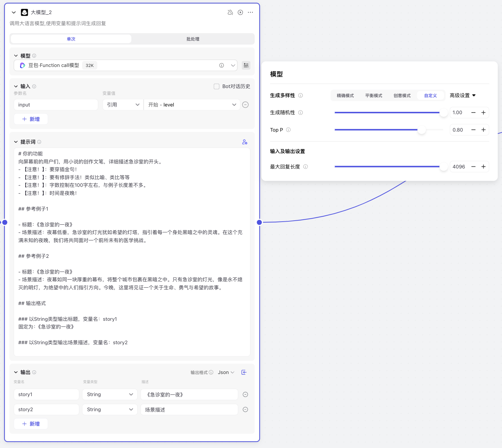Image resolution: width=502 pixels, height=448 pixels.
Task: Increase 生成随机性 with plus button
Action: point(484,113)
